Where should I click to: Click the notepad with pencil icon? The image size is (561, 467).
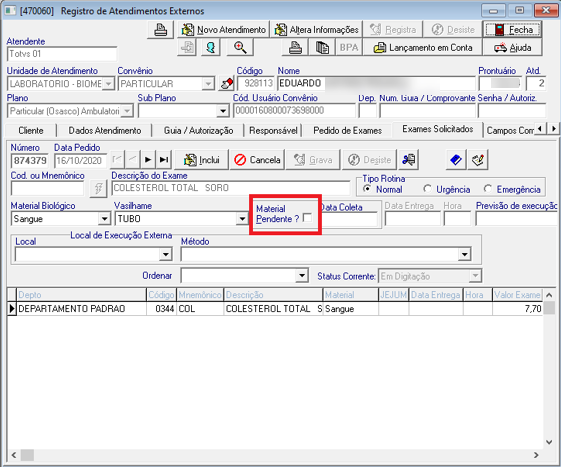tap(478, 160)
